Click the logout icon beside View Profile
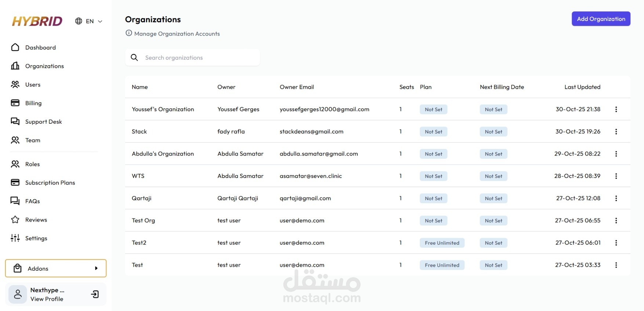The image size is (644, 311). click(x=95, y=294)
